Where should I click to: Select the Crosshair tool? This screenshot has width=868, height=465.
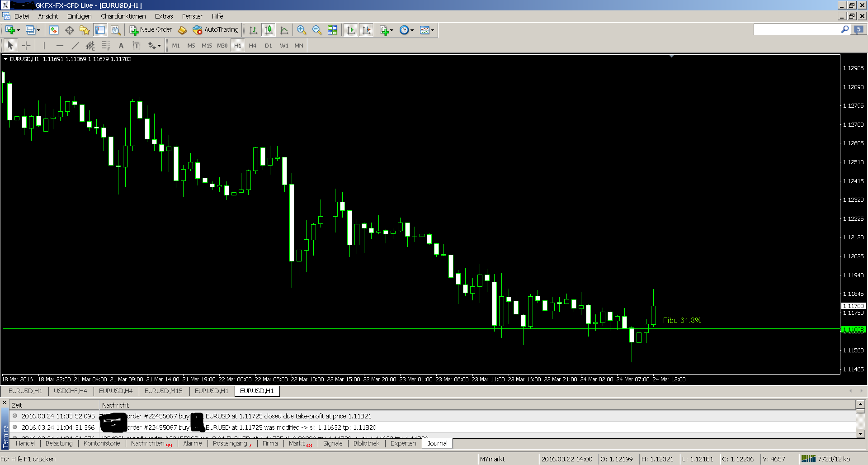click(26, 45)
